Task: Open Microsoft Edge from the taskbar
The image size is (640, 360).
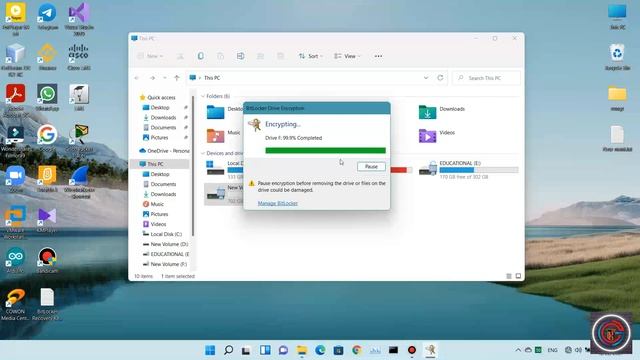Action: pyautogui.click(x=320, y=350)
